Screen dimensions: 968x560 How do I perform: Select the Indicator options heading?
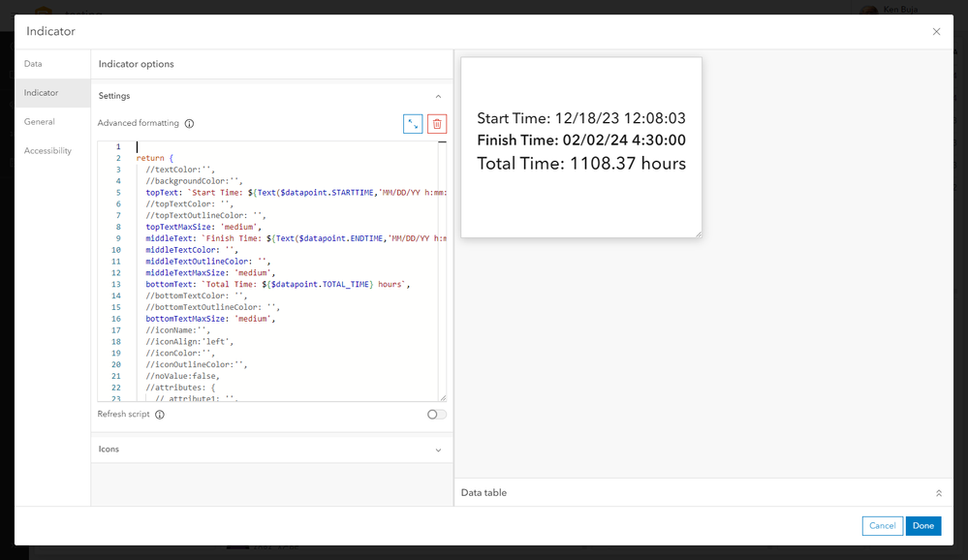coord(136,64)
